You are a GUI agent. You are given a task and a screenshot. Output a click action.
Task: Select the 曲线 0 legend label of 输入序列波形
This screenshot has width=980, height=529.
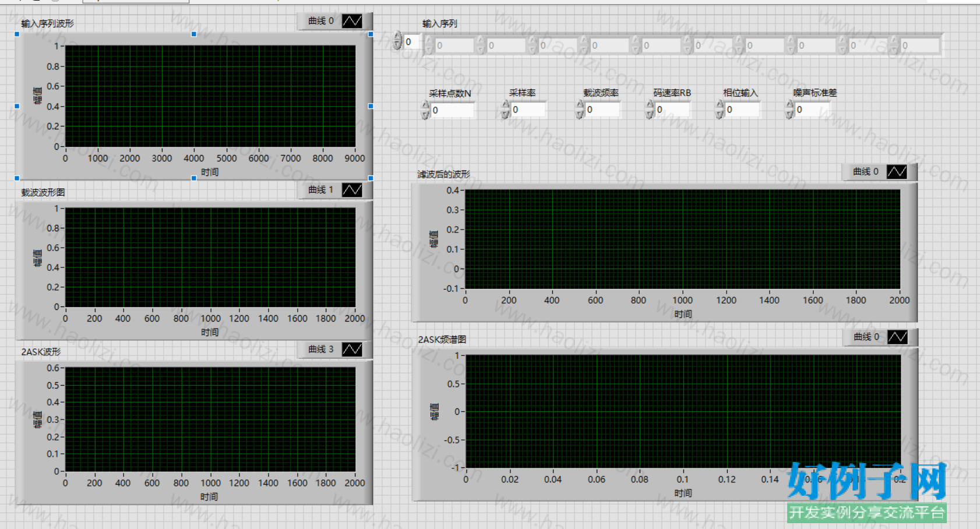click(x=321, y=21)
